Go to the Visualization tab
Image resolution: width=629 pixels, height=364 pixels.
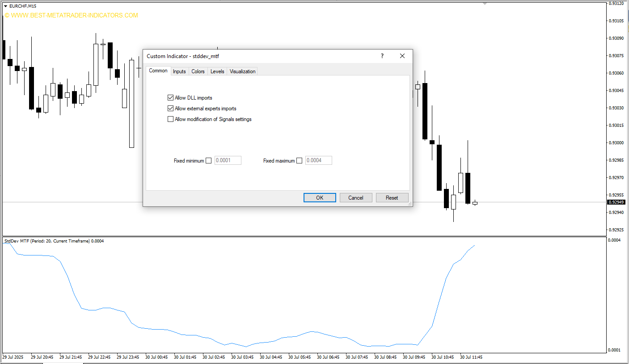tap(242, 71)
